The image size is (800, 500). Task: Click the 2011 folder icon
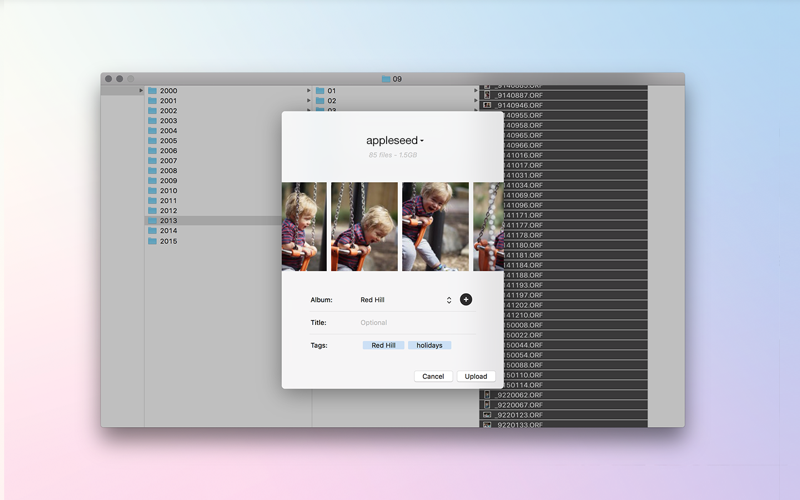click(x=152, y=201)
